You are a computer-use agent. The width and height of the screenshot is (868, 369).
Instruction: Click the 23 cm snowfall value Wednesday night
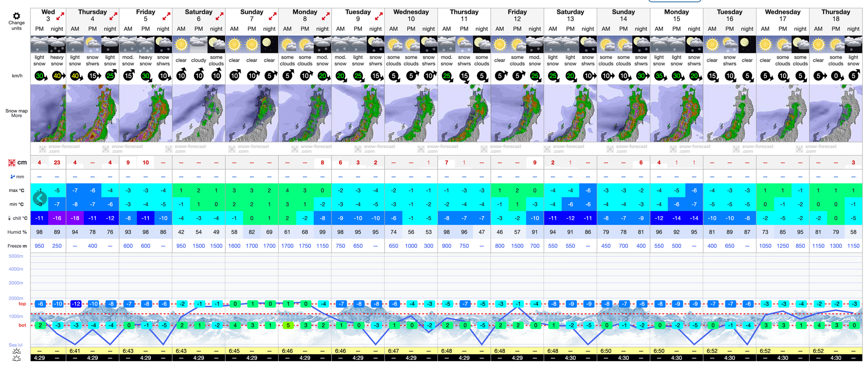coord(57,163)
